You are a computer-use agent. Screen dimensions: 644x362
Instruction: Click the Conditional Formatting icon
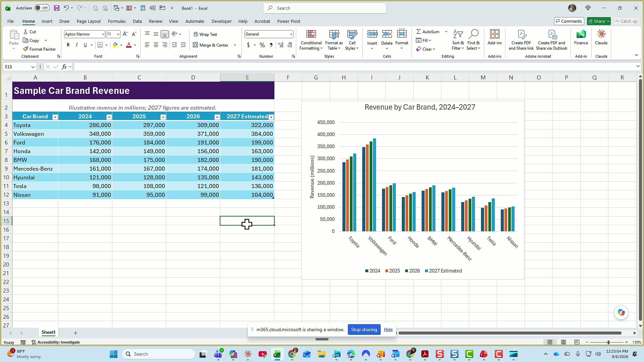coord(311,34)
